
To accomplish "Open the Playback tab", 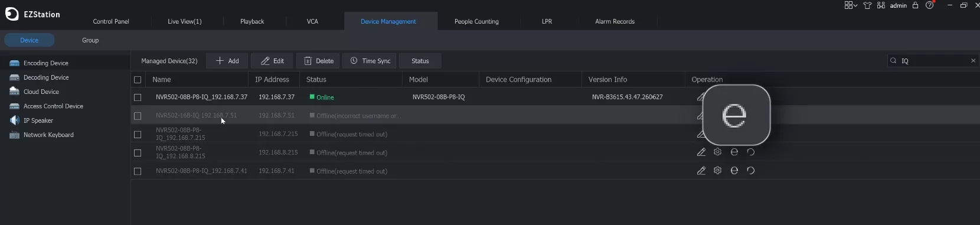I will [x=252, y=21].
